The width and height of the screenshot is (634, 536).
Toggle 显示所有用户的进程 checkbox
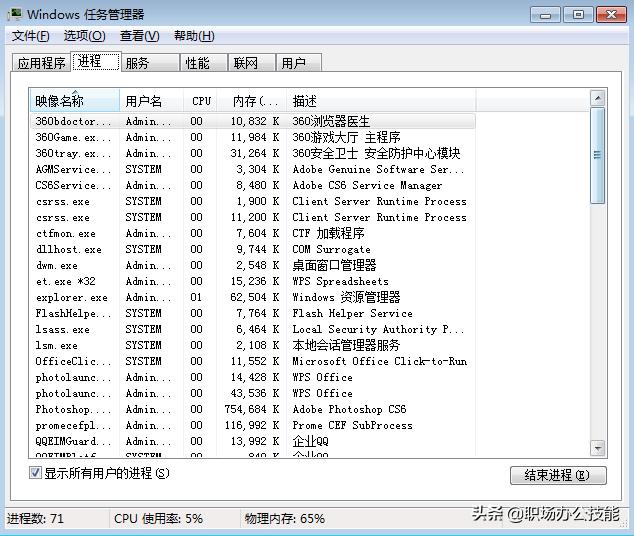(35, 473)
